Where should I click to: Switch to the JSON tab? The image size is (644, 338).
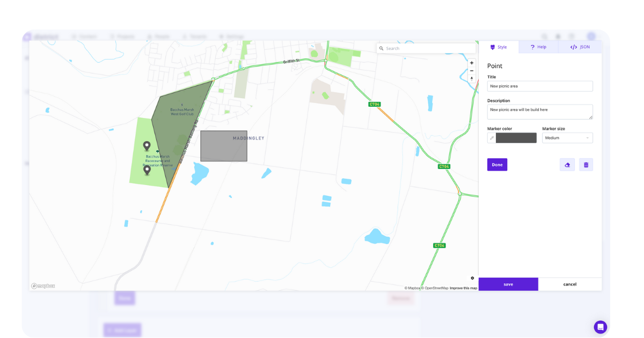coord(580,47)
